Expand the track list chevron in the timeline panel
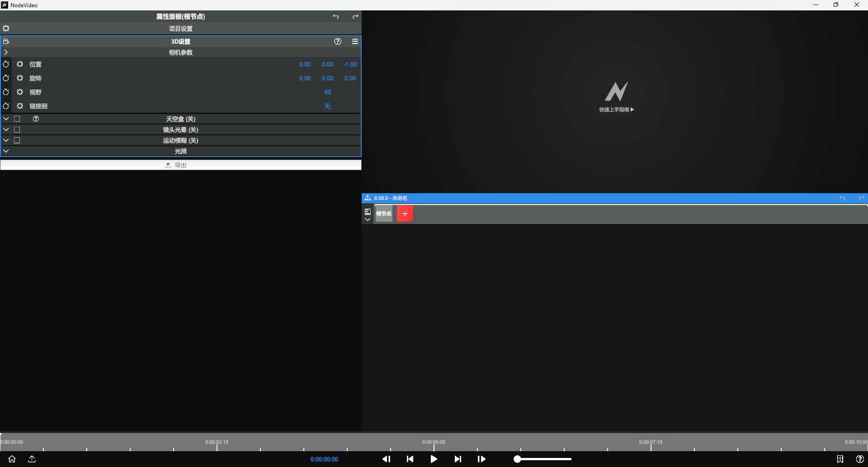The image size is (868, 467). click(368, 220)
